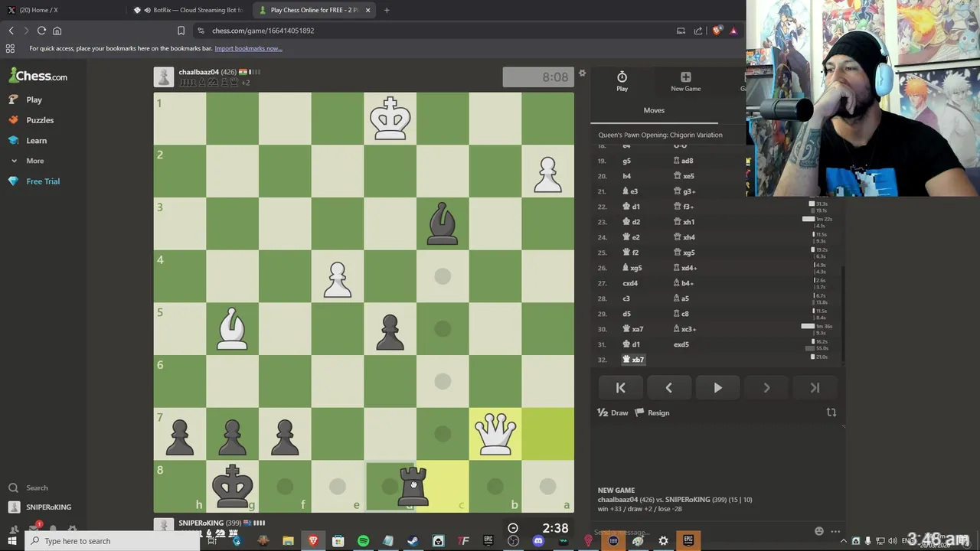The height and width of the screenshot is (551, 980).
Task: Open the Settings gear in the taskbar
Action: (x=663, y=541)
